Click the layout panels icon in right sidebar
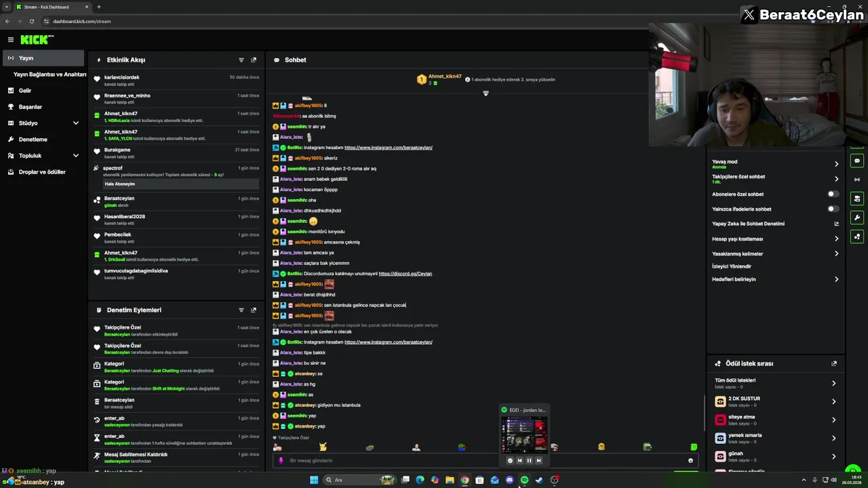The width and height of the screenshot is (868, 488). 857,199
